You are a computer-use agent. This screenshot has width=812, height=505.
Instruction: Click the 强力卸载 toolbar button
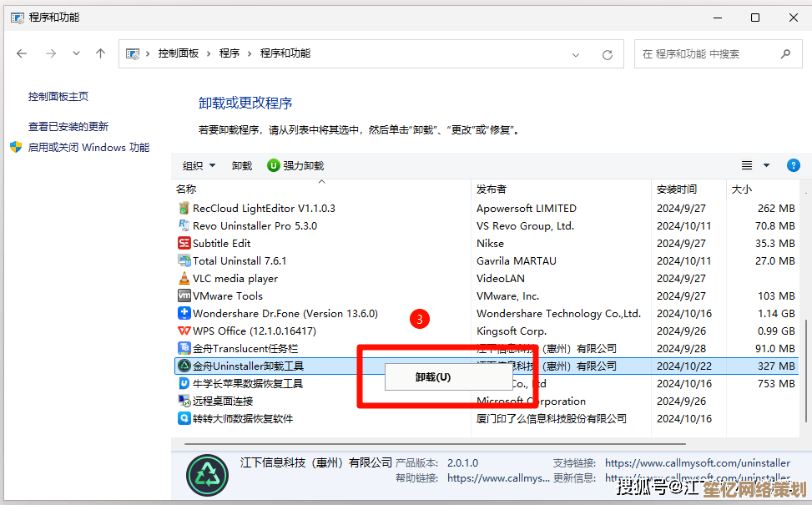pyautogui.click(x=295, y=166)
